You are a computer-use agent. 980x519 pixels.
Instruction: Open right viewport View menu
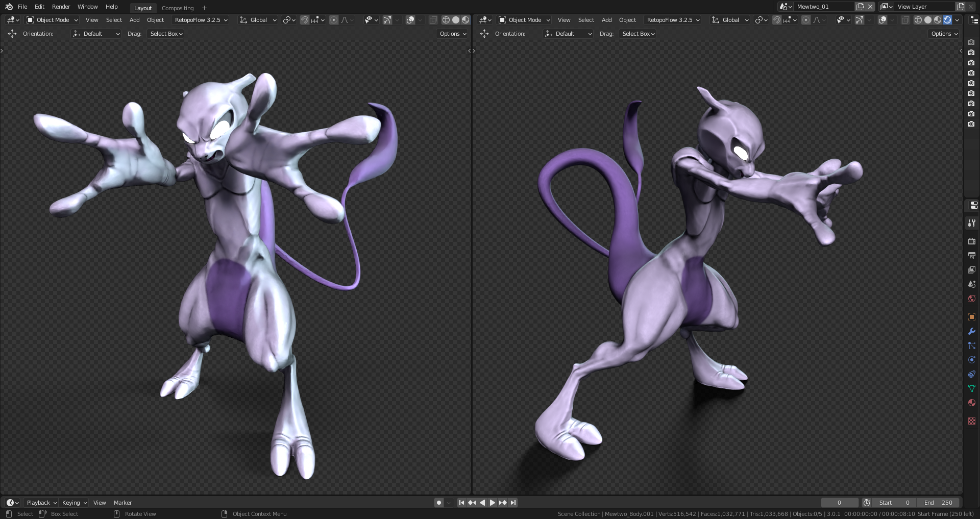564,20
